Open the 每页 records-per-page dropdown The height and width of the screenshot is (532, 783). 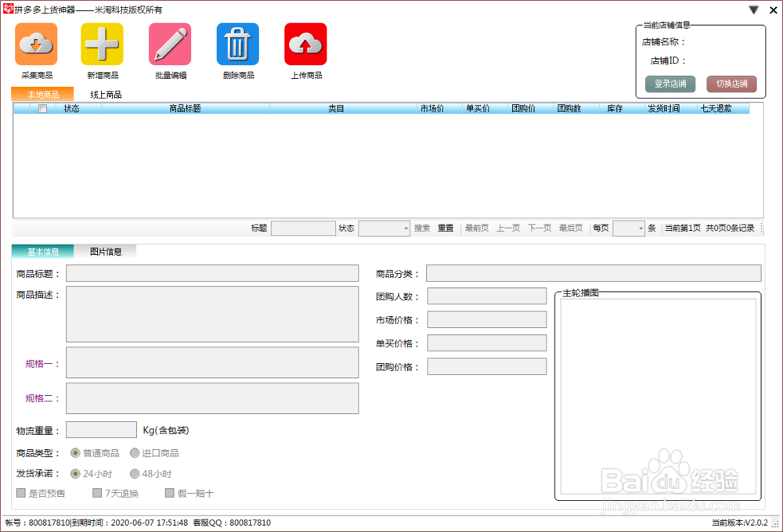[629, 228]
